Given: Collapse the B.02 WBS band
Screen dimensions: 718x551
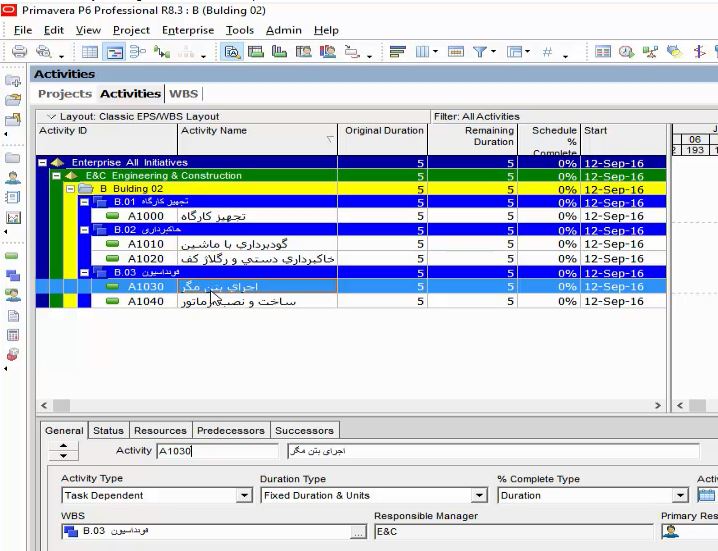Looking at the screenshot, I should click(x=84, y=230).
